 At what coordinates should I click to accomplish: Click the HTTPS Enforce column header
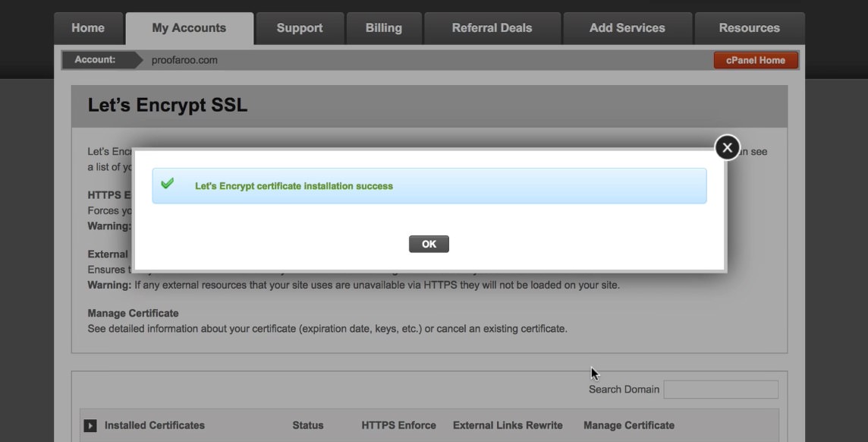coord(398,425)
